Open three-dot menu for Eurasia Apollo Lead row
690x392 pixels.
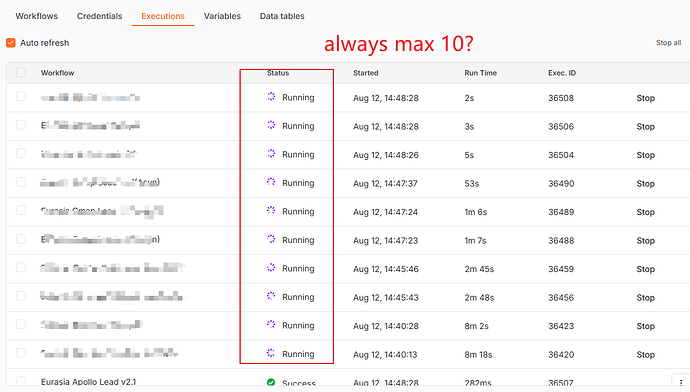tap(681, 383)
